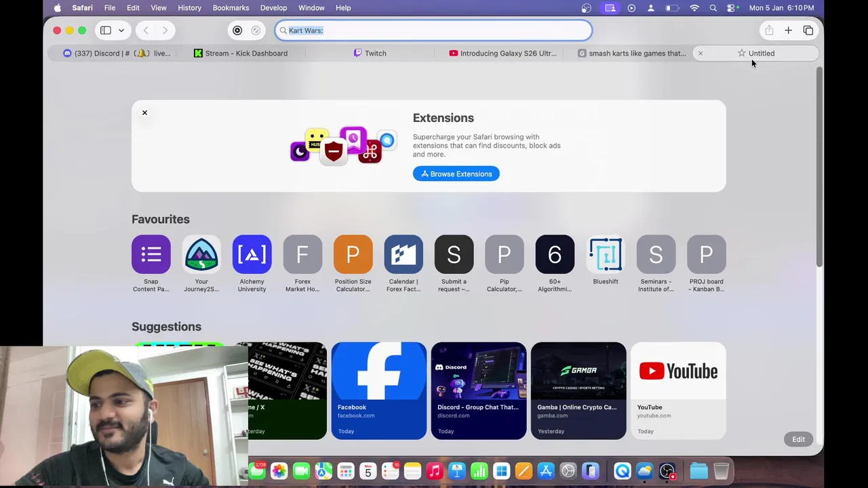Click the address bar containing Kart Wars
The image size is (868, 488).
pos(433,30)
